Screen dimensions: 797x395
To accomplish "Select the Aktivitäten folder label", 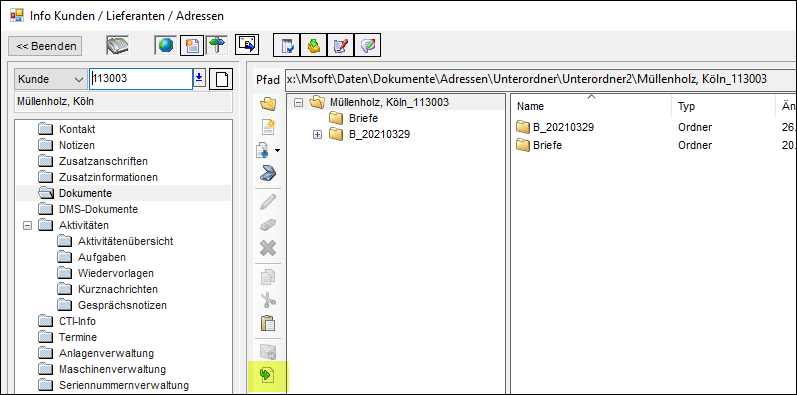I will coord(83,225).
